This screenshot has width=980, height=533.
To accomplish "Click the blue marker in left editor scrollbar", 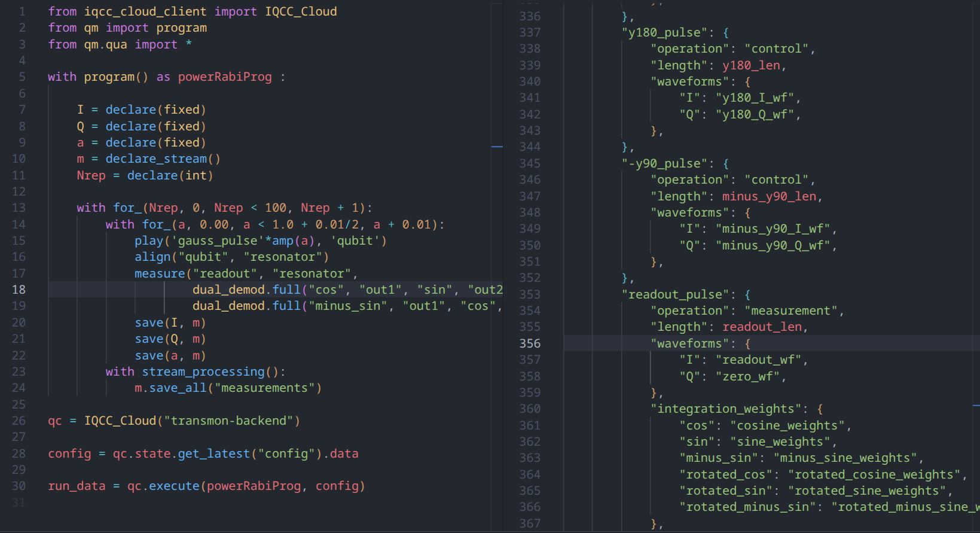I will point(497,147).
